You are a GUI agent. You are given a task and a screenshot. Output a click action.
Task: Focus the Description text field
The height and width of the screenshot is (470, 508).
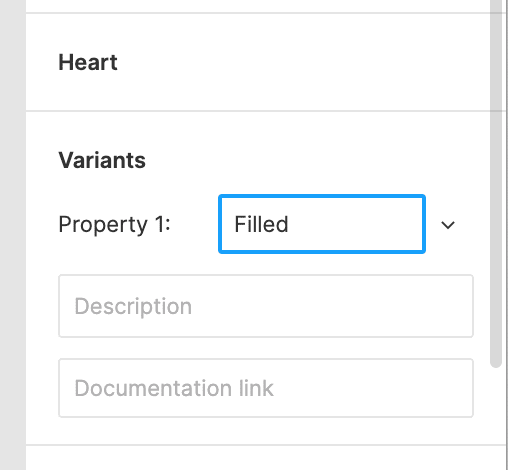[266, 306]
